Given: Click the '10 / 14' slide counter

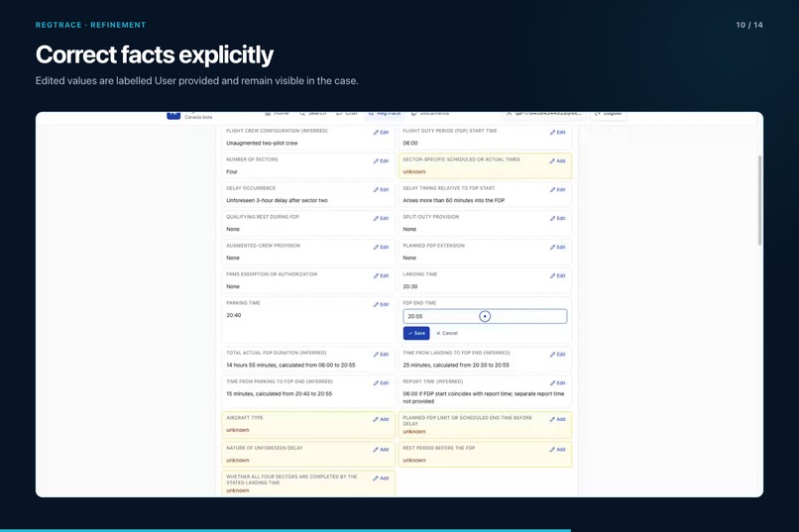Looking at the screenshot, I should point(749,25).
